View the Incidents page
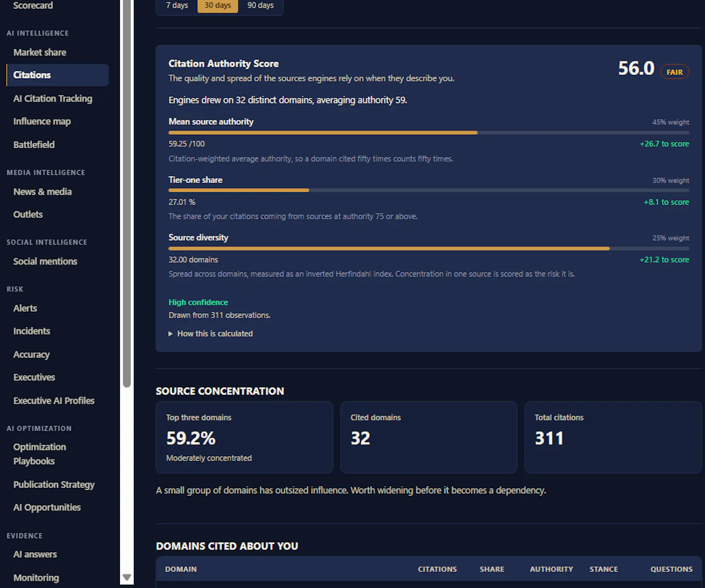The width and height of the screenshot is (705, 588). 32,331
